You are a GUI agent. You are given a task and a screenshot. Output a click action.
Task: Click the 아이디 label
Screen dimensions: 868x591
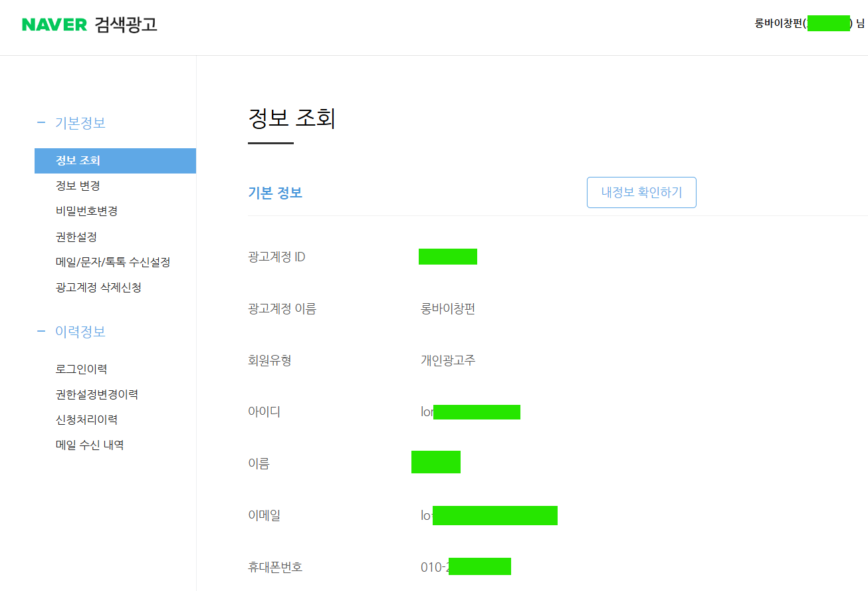[265, 412]
